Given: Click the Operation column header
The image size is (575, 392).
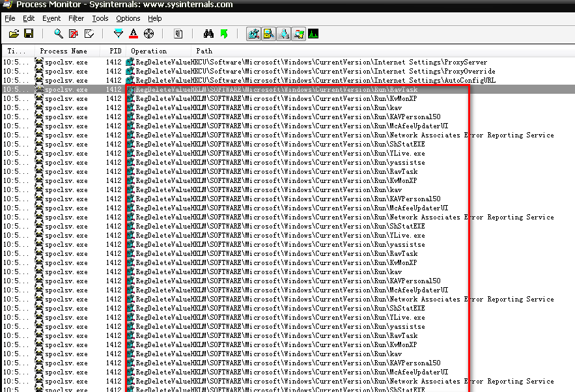Looking at the screenshot, I should tap(148, 51).
